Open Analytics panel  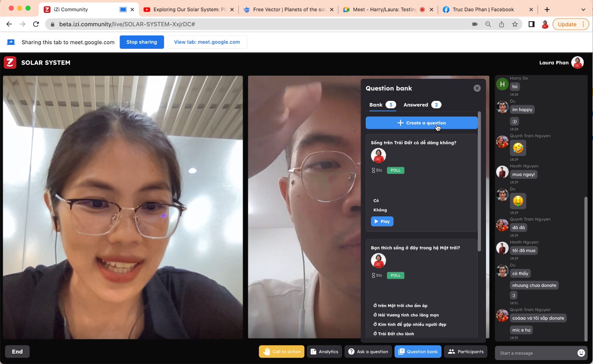(x=324, y=352)
